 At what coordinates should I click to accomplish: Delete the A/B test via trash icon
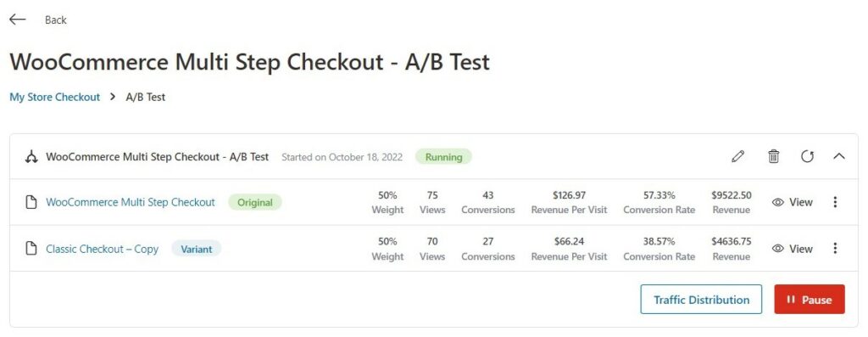(x=773, y=156)
